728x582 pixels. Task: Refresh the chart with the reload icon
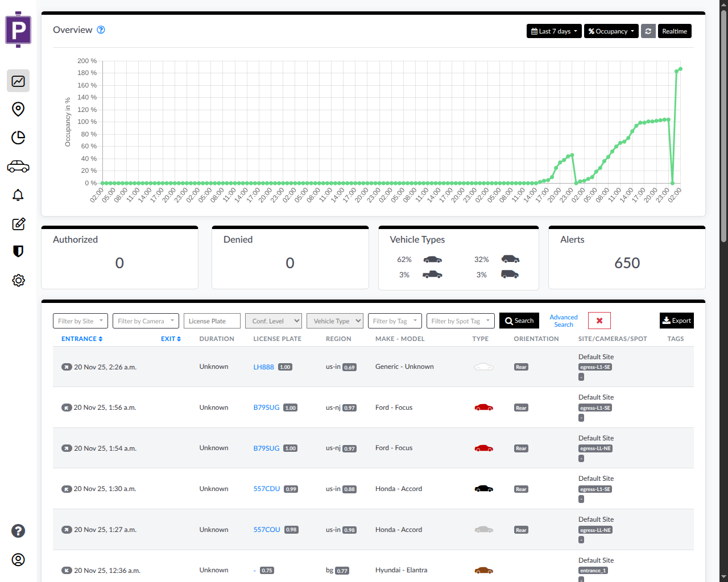pos(648,31)
